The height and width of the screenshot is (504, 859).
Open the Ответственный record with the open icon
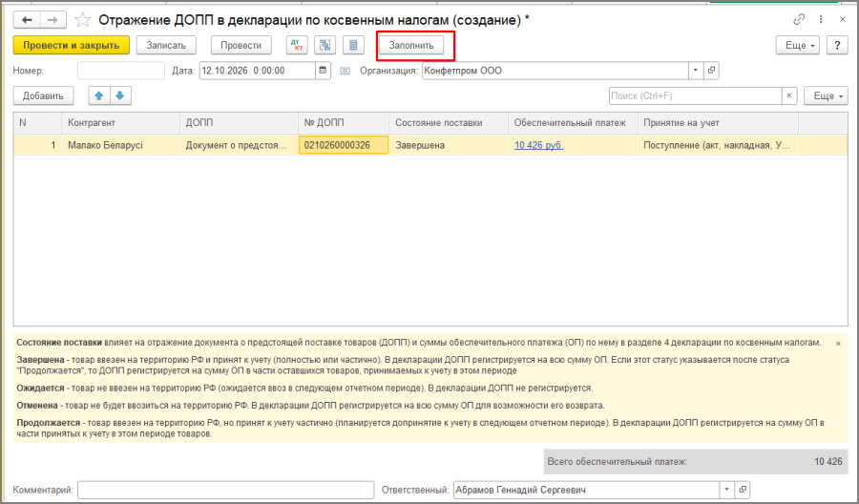click(x=743, y=490)
